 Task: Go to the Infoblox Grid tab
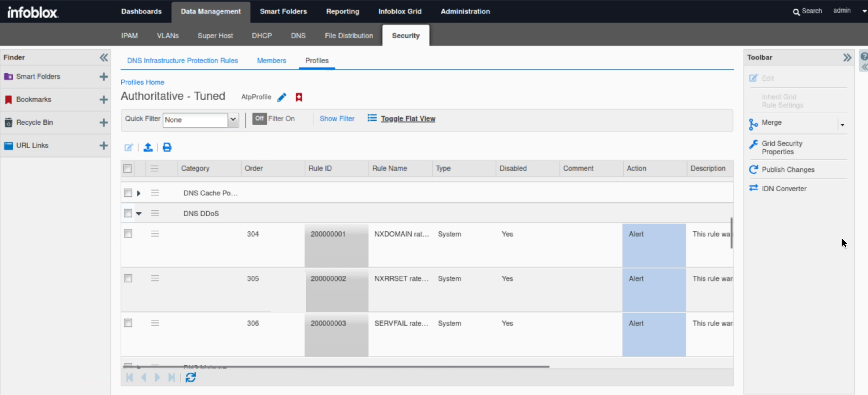[400, 11]
